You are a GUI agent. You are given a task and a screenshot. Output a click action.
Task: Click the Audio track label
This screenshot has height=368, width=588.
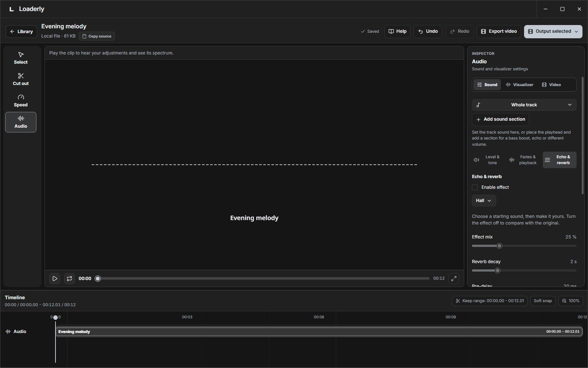point(16,332)
